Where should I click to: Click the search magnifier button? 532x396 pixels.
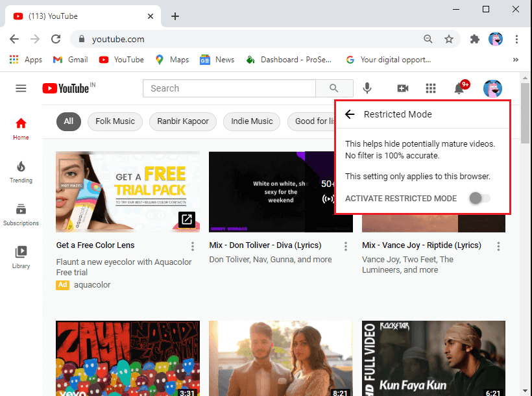[334, 88]
